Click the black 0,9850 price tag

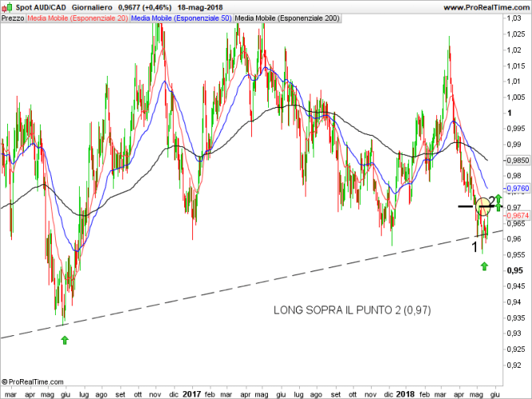click(518, 160)
